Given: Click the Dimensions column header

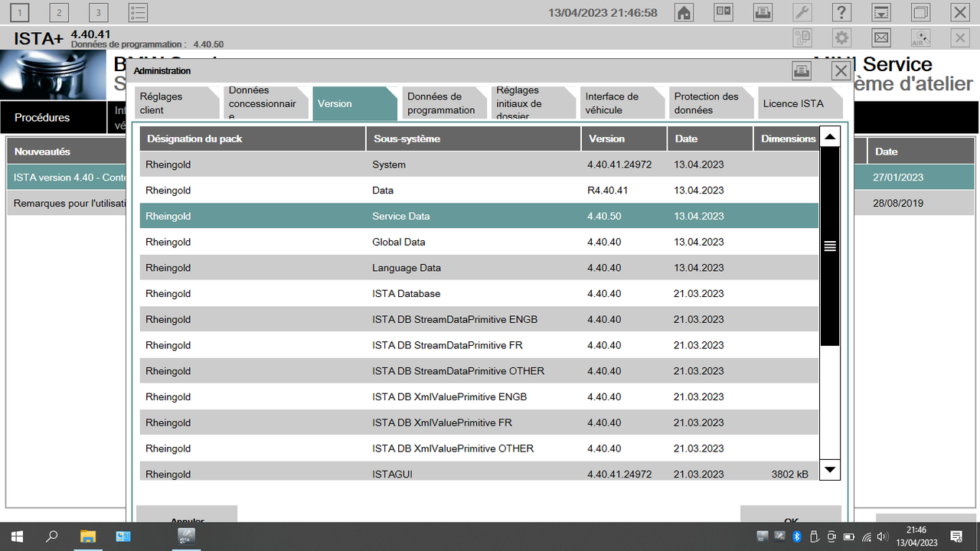Looking at the screenshot, I should [x=786, y=139].
